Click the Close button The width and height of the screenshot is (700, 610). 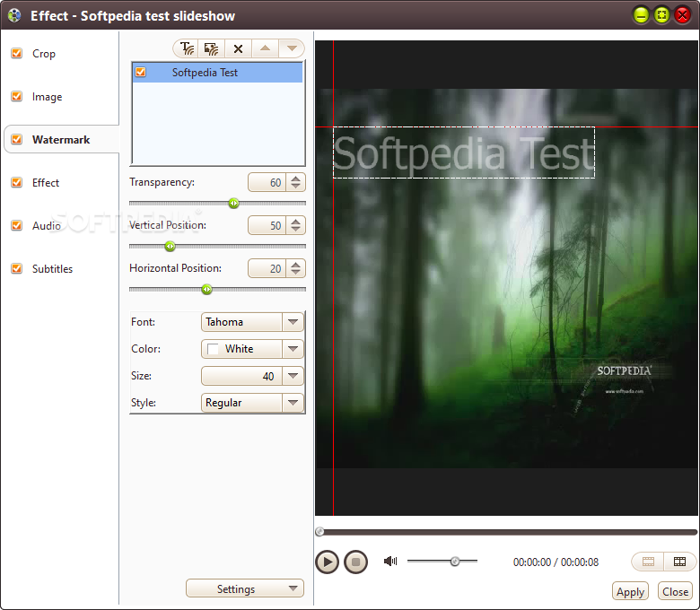click(x=675, y=592)
